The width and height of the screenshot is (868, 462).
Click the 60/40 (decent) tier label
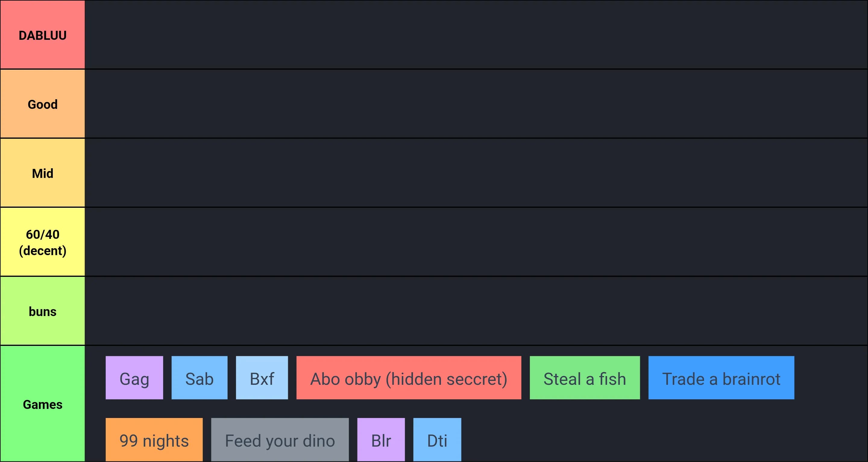point(42,242)
